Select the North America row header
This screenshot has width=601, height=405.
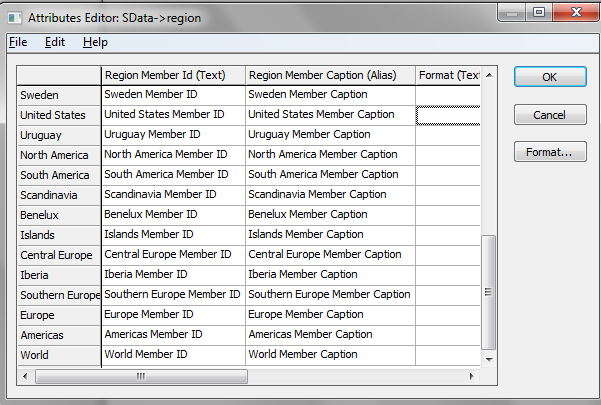pyautogui.click(x=59, y=155)
